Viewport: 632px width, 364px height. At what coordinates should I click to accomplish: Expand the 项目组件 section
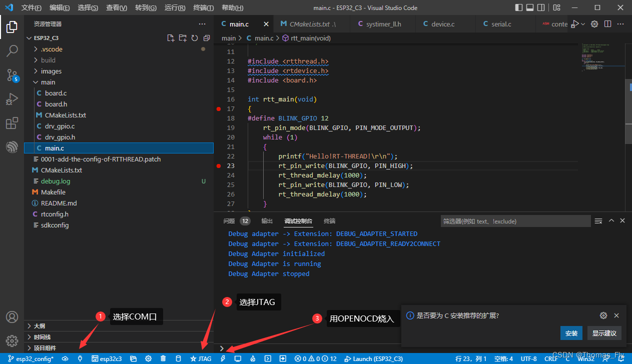pyautogui.click(x=119, y=348)
